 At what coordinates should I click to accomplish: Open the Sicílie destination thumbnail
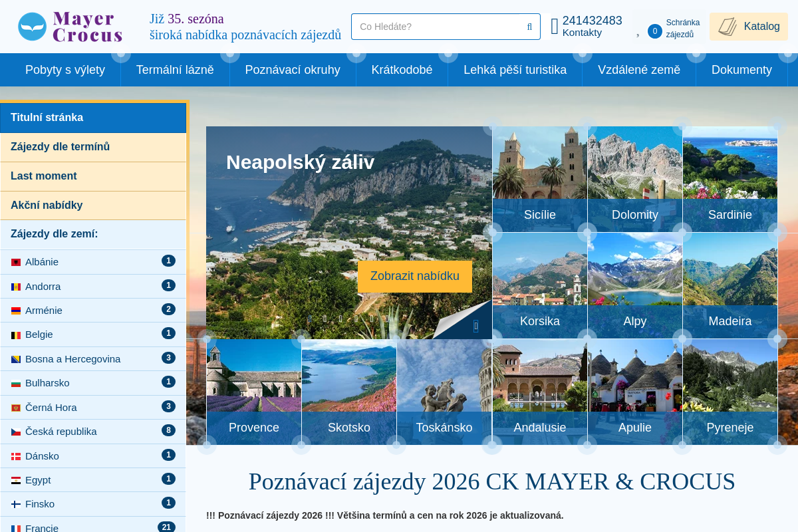tap(540, 179)
